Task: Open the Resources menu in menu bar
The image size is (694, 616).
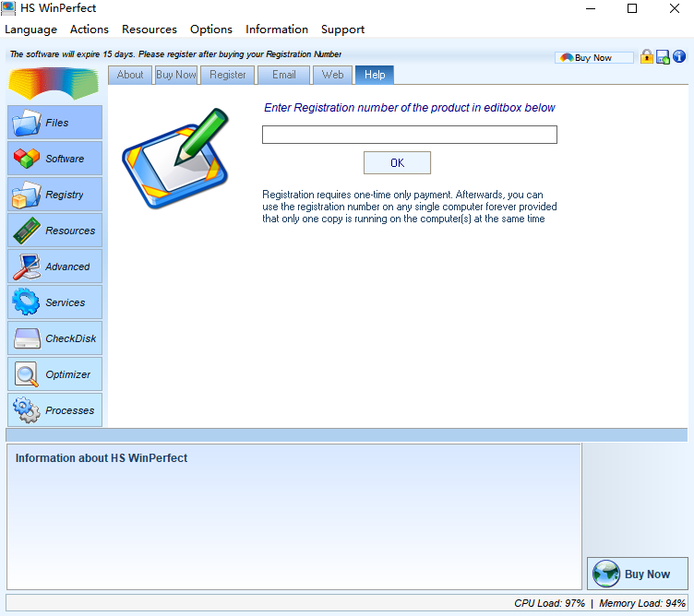Action: click(x=150, y=30)
